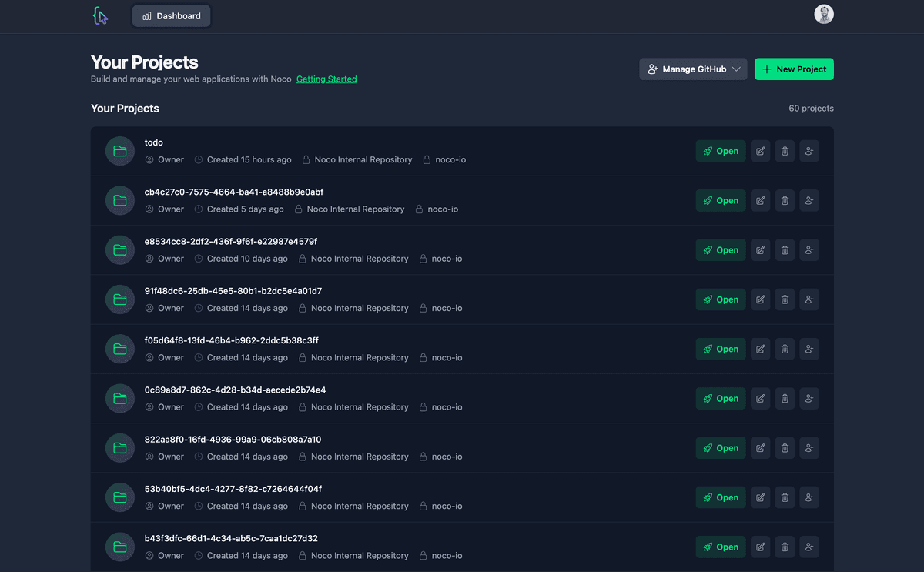This screenshot has width=924, height=572.
Task: Click project name 53b40bf5-4dc4-4277-8f82-c7264644f04f
Action: coord(233,489)
